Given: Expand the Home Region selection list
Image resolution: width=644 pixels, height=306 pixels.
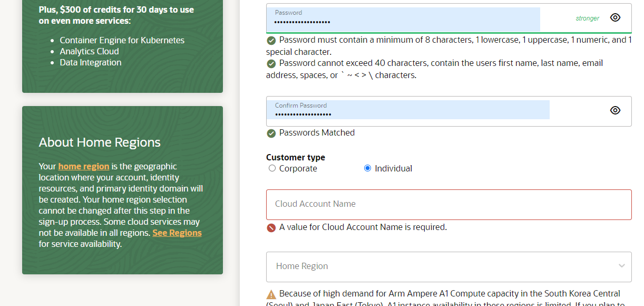Looking at the screenshot, I should (x=448, y=266).
